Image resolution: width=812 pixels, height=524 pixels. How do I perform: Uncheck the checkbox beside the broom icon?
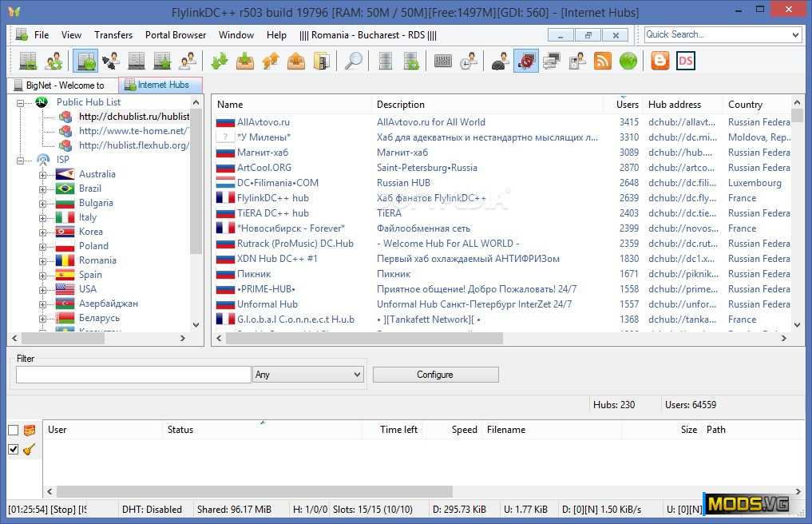(13, 450)
